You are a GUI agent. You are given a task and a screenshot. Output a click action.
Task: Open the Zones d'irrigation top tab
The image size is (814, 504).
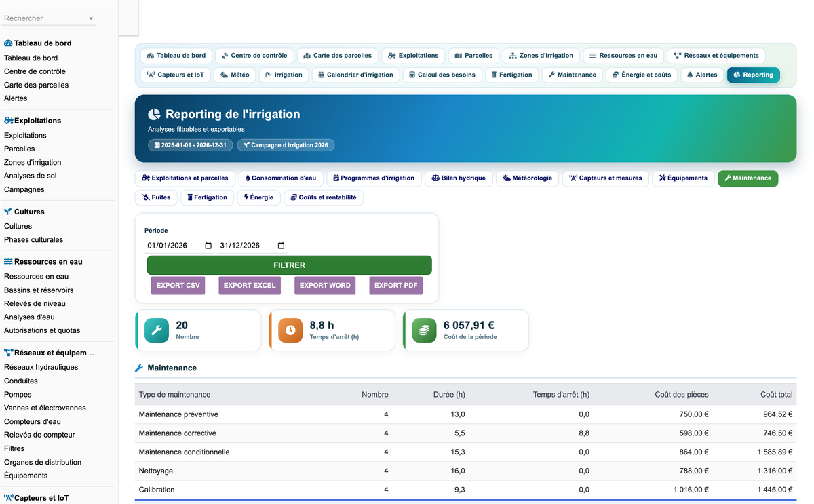(x=541, y=56)
